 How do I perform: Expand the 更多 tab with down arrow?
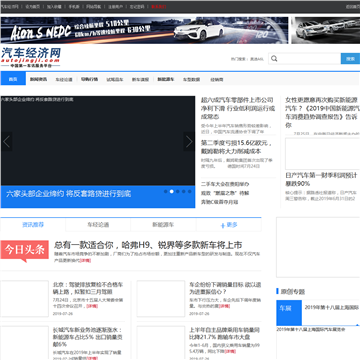click(229, 225)
